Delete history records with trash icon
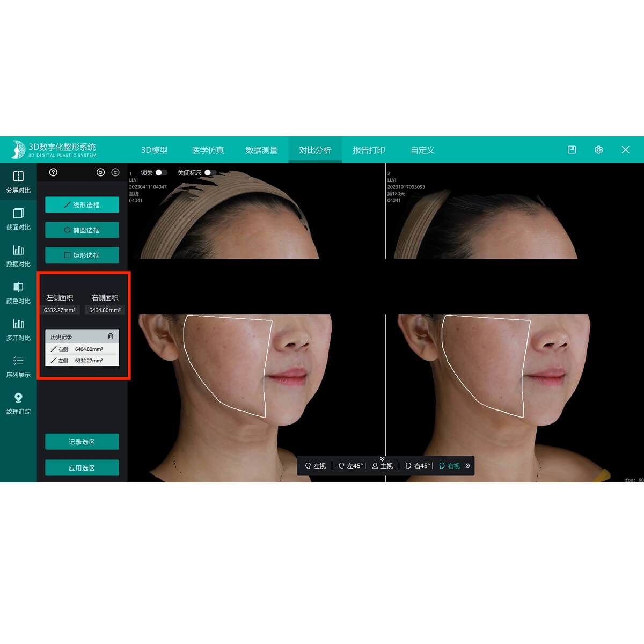Screen dimensions: 644x644 coord(111,336)
